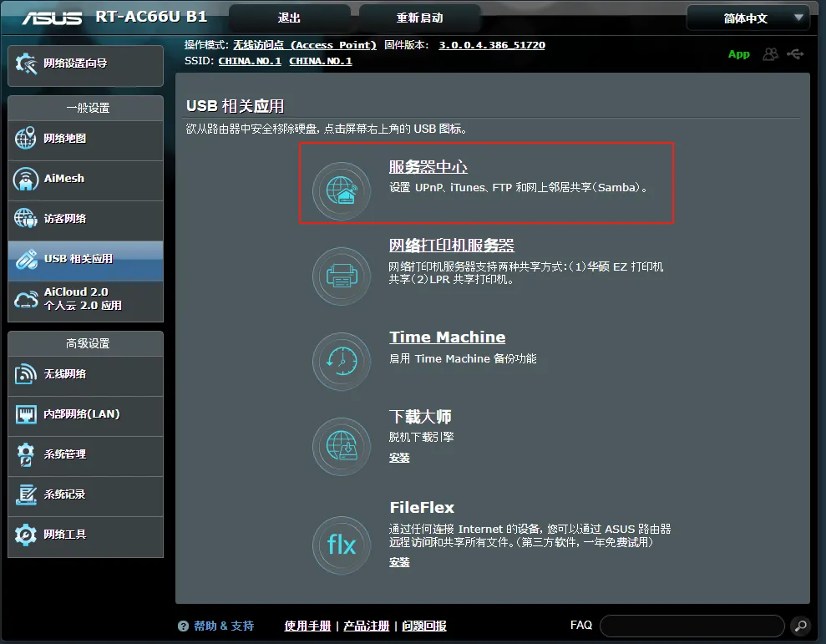Open the 访客网络 guest network item
This screenshot has height=644, width=826.
tap(85, 221)
